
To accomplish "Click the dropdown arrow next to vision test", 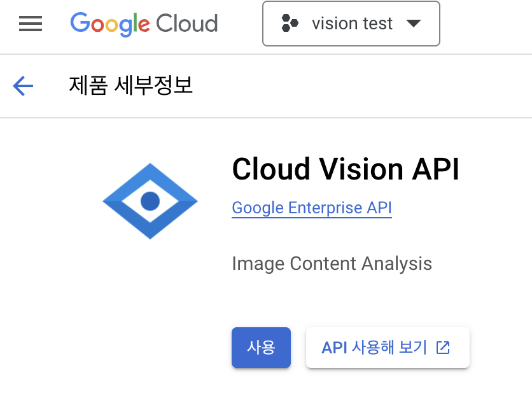I will (x=414, y=24).
